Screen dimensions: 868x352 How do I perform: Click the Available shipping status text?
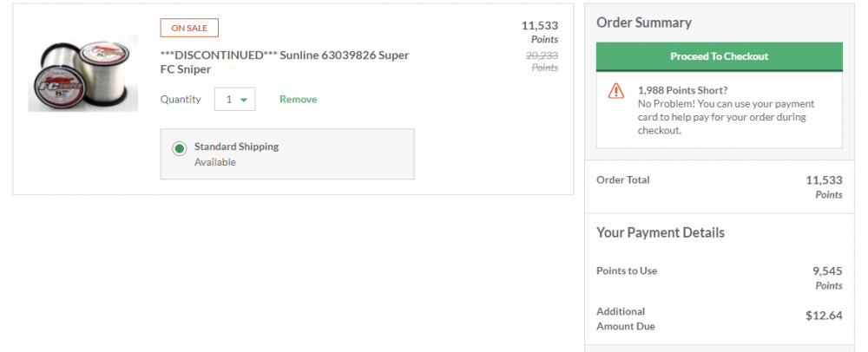[215, 162]
